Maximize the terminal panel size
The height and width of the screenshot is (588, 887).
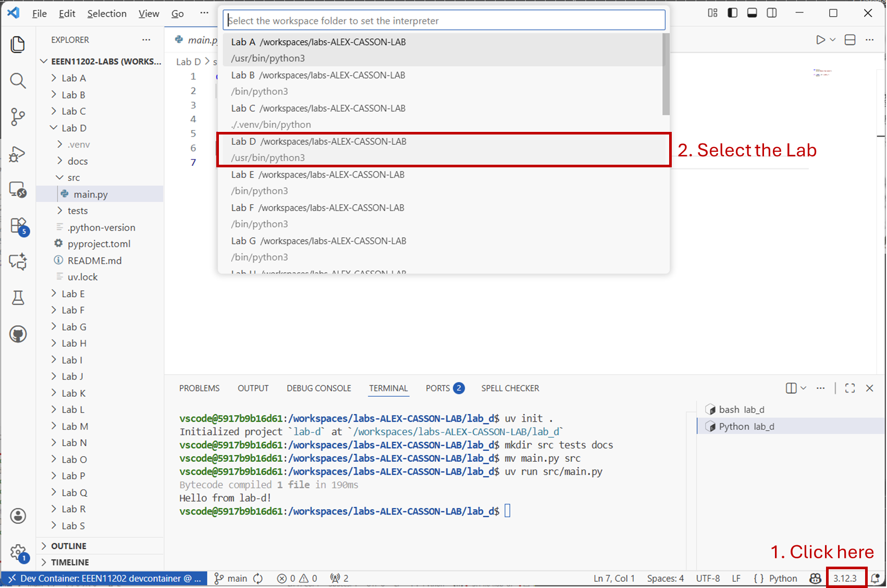pos(850,388)
